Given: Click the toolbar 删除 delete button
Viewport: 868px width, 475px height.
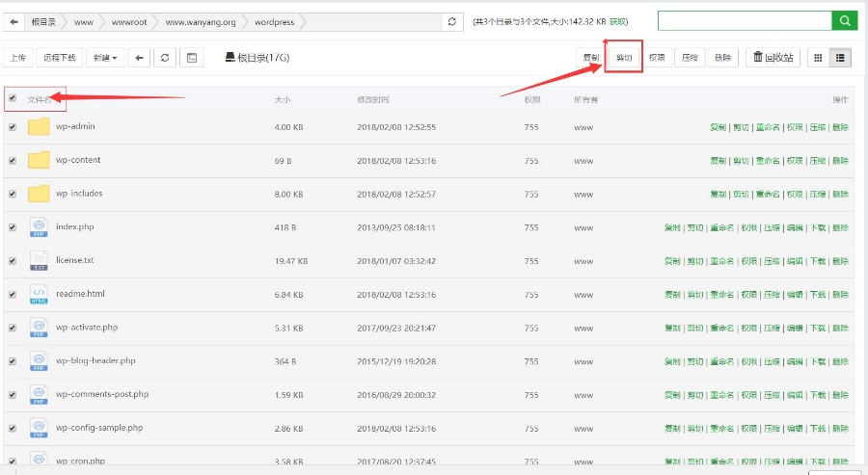Looking at the screenshot, I should click(723, 58).
